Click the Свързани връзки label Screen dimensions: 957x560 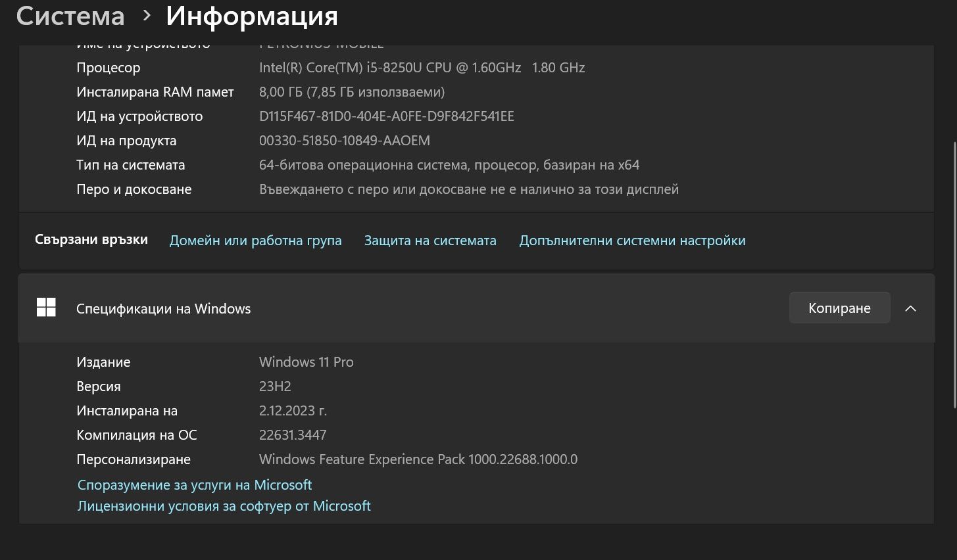point(91,240)
